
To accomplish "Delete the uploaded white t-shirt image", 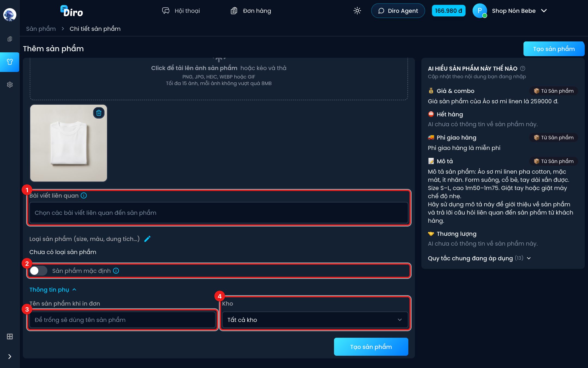I will (99, 113).
